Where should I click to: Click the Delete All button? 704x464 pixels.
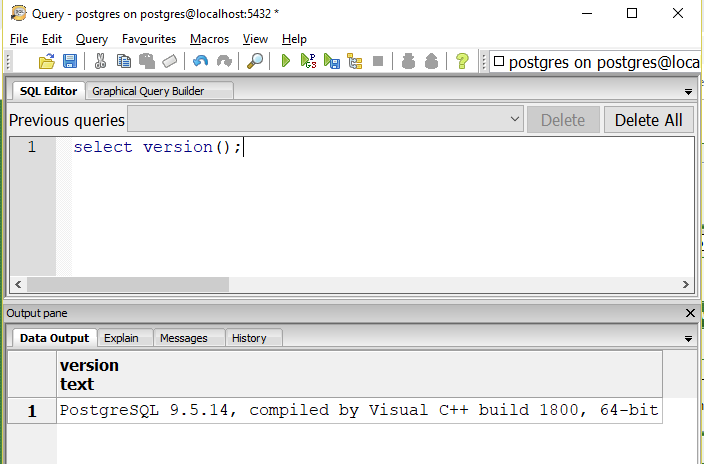[x=648, y=120]
